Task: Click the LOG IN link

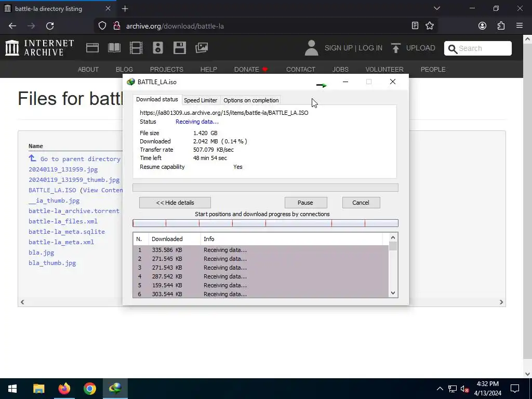Action: pyautogui.click(x=370, y=48)
